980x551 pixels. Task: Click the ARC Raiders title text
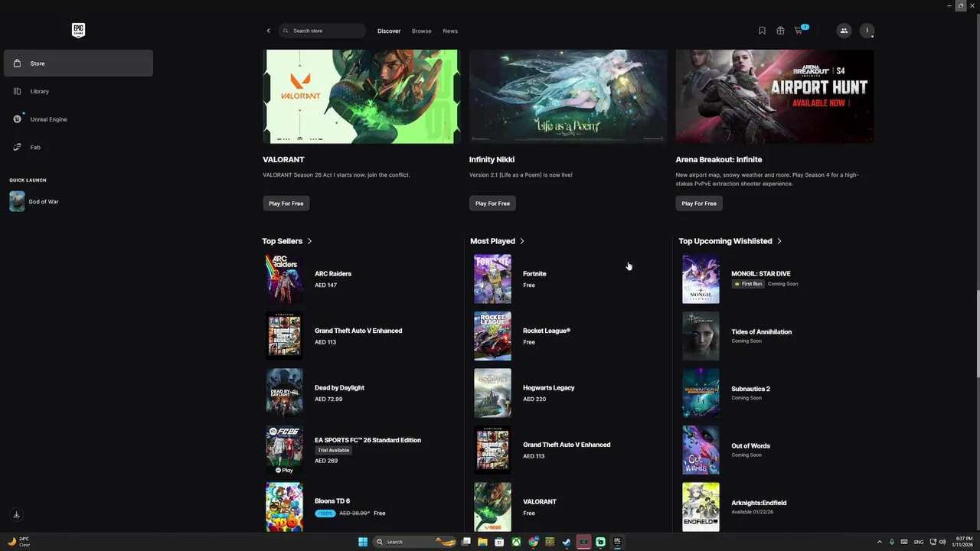click(x=333, y=274)
